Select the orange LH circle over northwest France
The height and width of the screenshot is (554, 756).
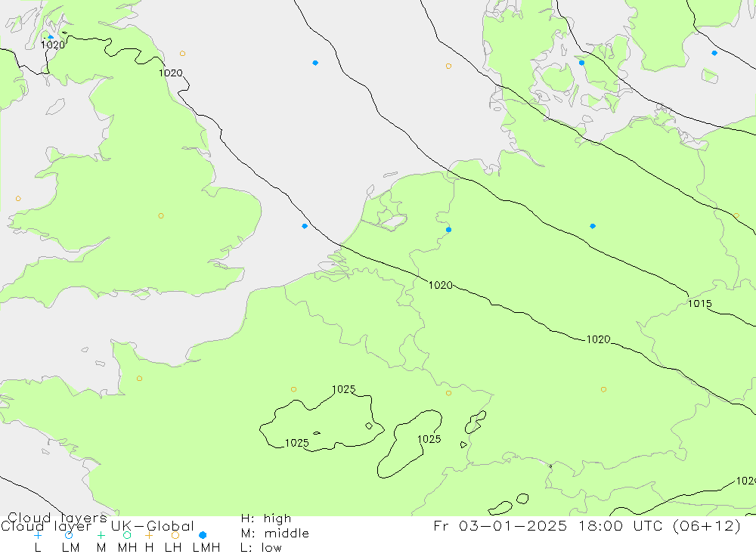pyautogui.click(x=139, y=379)
